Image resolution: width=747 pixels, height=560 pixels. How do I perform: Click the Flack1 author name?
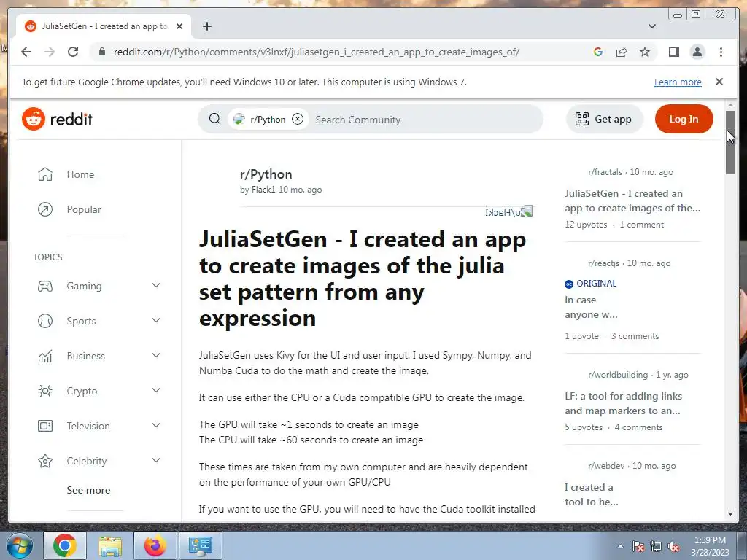(x=263, y=190)
